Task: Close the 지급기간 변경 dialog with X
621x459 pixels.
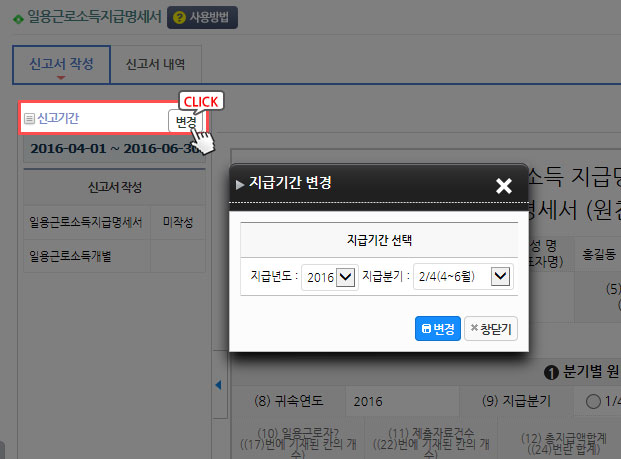Action: point(504,185)
